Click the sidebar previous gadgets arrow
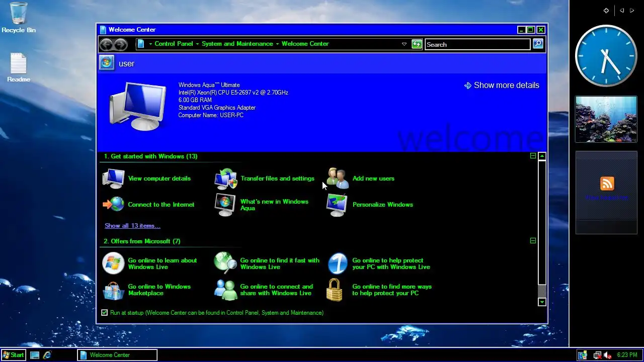 (x=622, y=11)
